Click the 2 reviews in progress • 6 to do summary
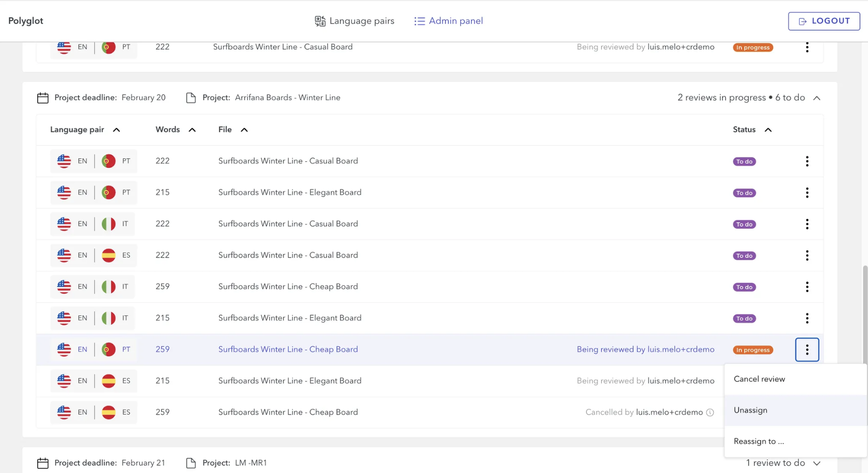 (741, 98)
